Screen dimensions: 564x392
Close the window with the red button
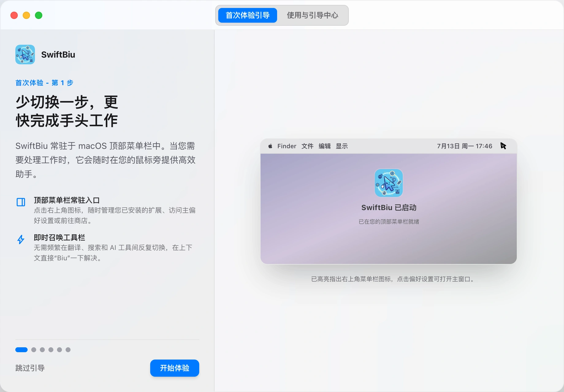(14, 15)
